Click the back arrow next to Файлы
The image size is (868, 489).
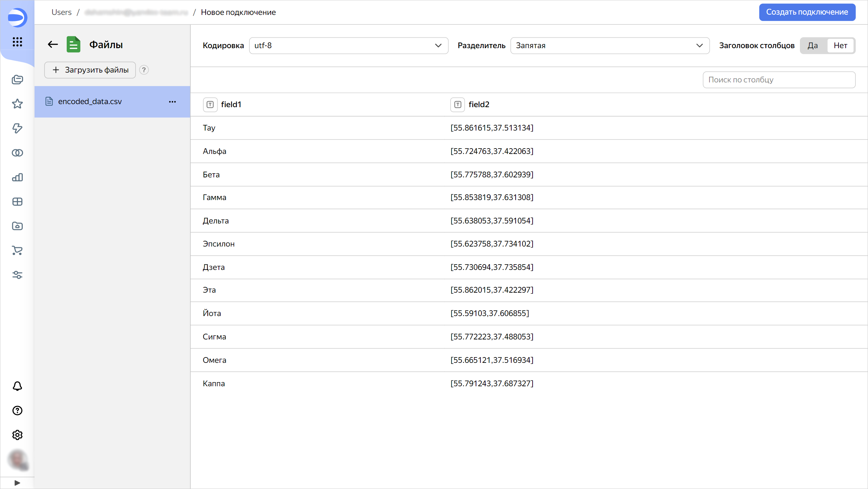pos(53,44)
